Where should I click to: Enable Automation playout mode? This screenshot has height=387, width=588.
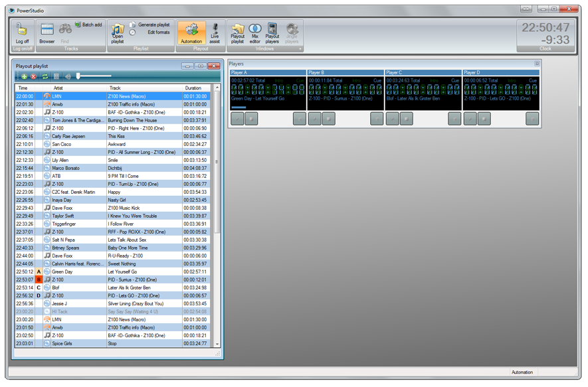coord(192,32)
